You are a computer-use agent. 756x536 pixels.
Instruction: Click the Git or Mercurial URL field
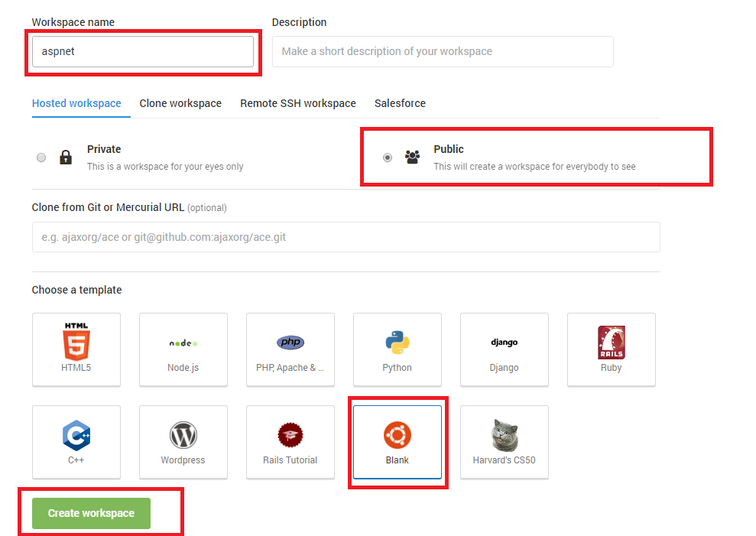click(346, 237)
